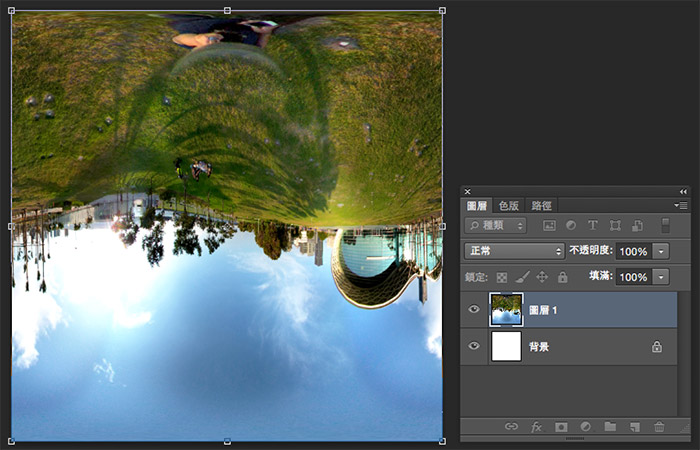The image size is (700, 450).
Task: Toggle visibility of the 背景 layer
Action: [474, 346]
